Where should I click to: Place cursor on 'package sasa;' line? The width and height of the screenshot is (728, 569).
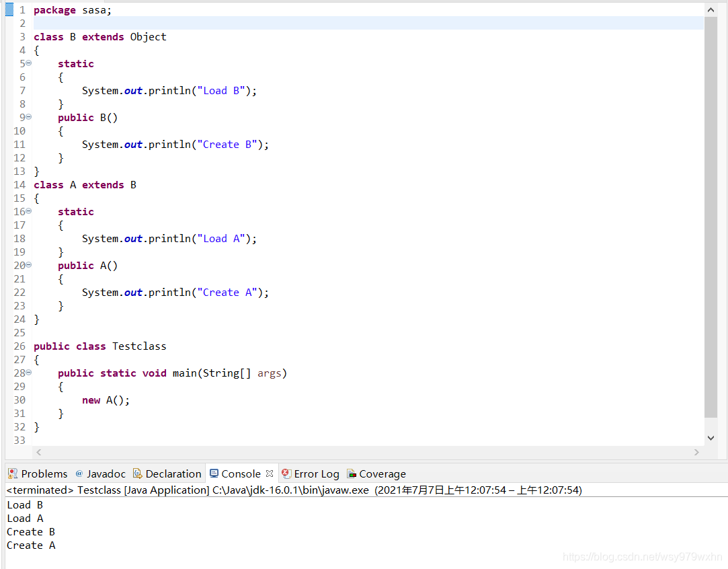(73, 10)
